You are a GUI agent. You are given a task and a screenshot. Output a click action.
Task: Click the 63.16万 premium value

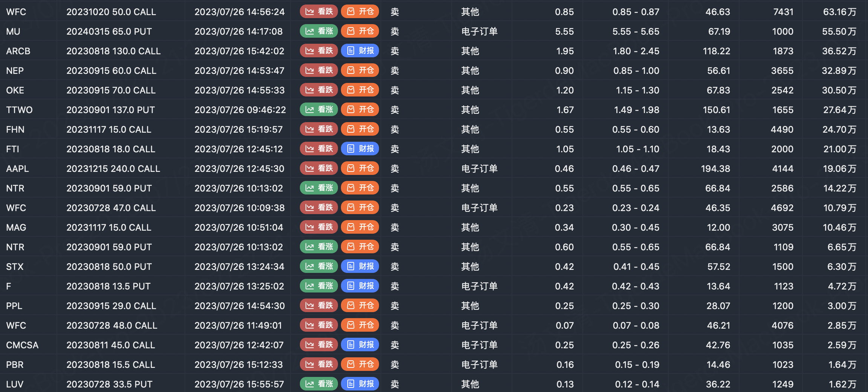pyautogui.click(x=840, y=12)
